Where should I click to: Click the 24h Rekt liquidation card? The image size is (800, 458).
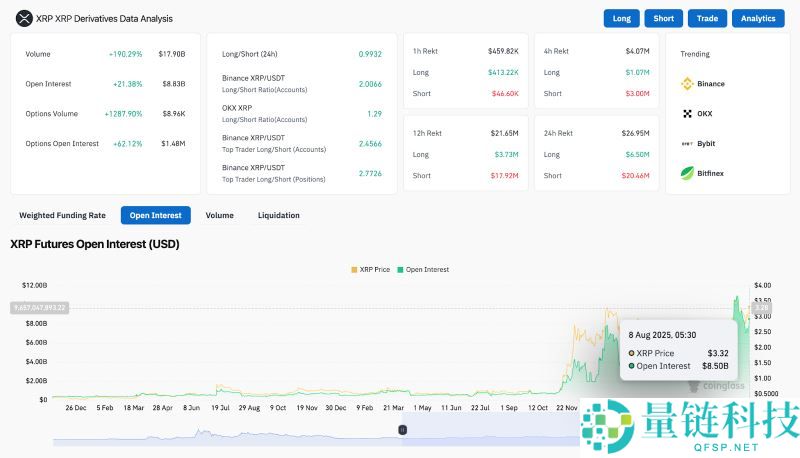(596, 154)
